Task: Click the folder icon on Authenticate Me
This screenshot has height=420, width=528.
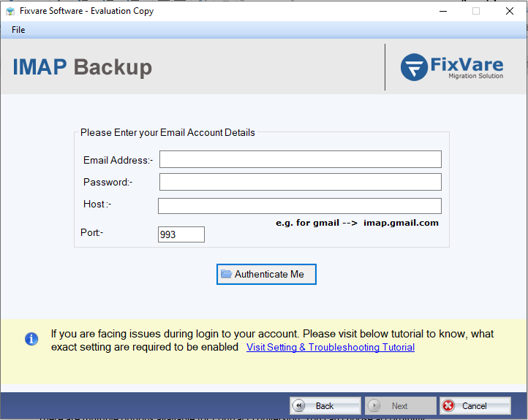Action: pyautogui.click(x=226, y=274)
